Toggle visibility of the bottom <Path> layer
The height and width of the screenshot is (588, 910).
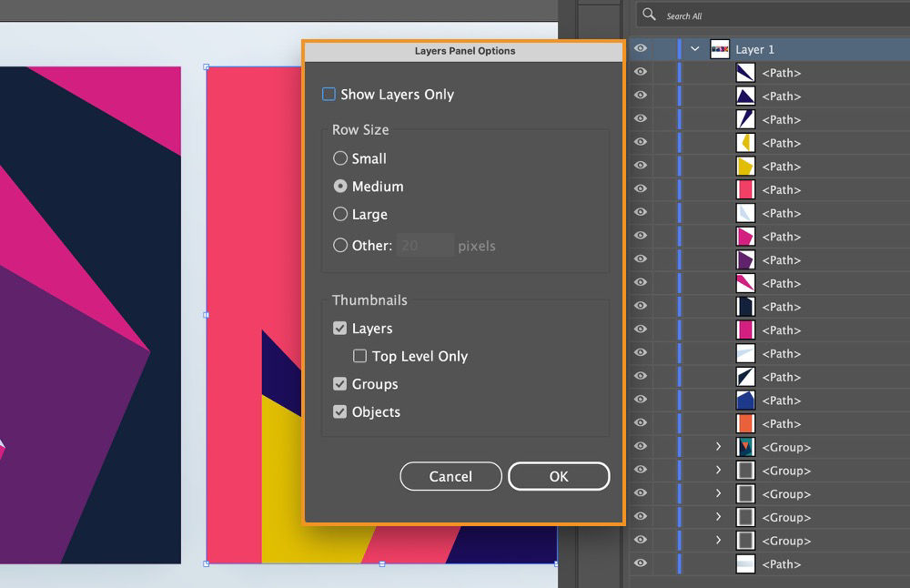[641, 564]
